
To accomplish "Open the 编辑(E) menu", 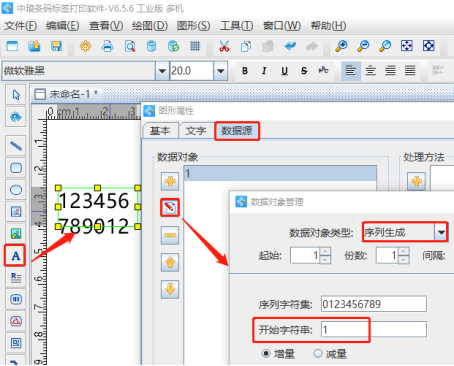I will click(x=63, y=26).
